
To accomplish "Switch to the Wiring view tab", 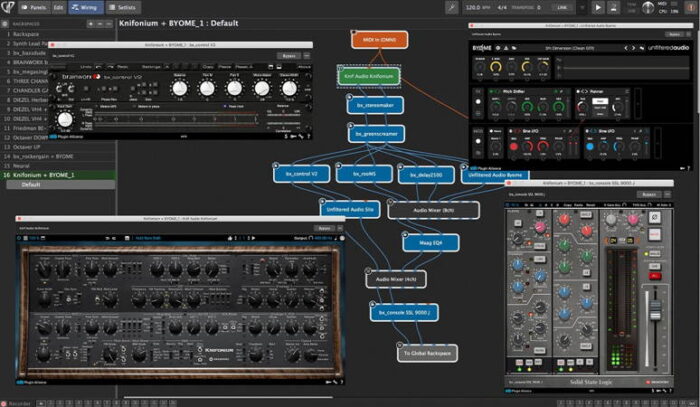I will [x=89, y=6].
